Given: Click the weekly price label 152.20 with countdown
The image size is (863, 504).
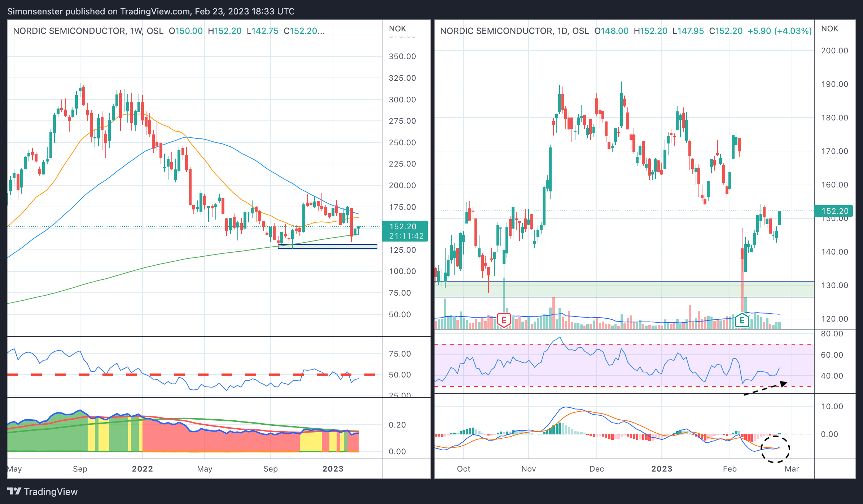Looking at the screenshot, I should tap(405, 231).
